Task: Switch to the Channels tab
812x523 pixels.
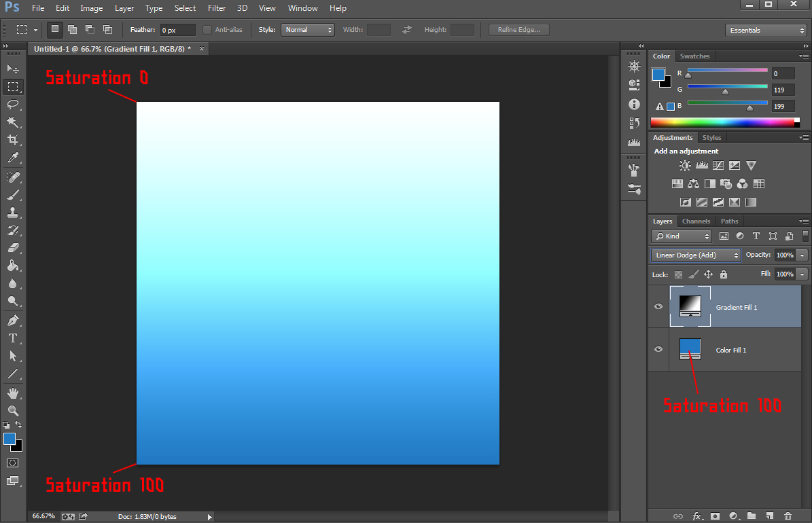Action: pos(696,221)
